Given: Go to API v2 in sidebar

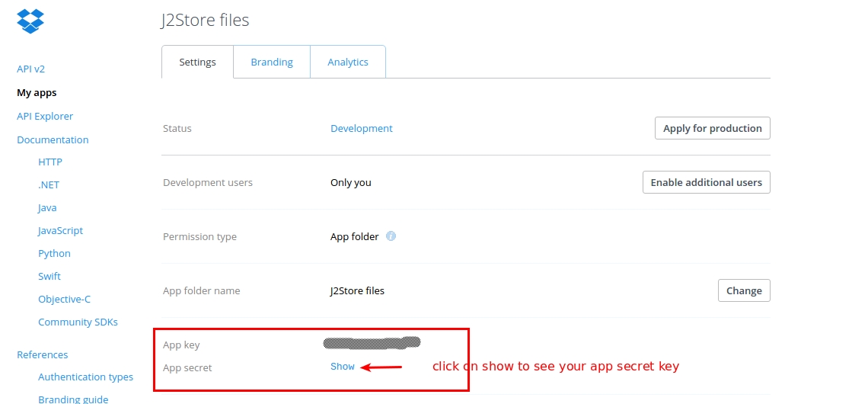Looking at the screenshot, I should 30,69.
